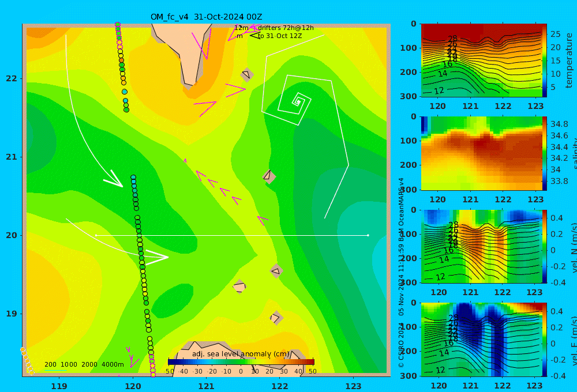Screen dimensions: 577x392
Task: Click the vertical 'BoM OceanMAPS v4' credit text
Action: pos(402,210)
